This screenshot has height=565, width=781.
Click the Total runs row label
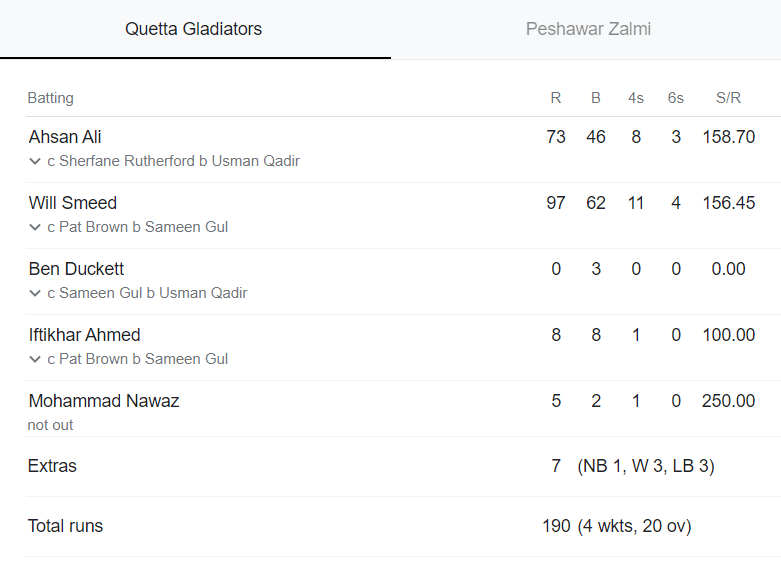click(x=65, y=526)
